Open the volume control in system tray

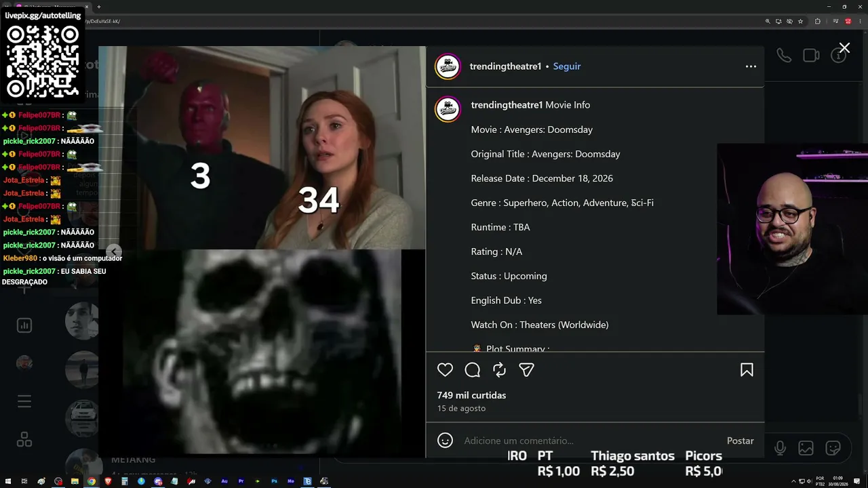point(811,481)
